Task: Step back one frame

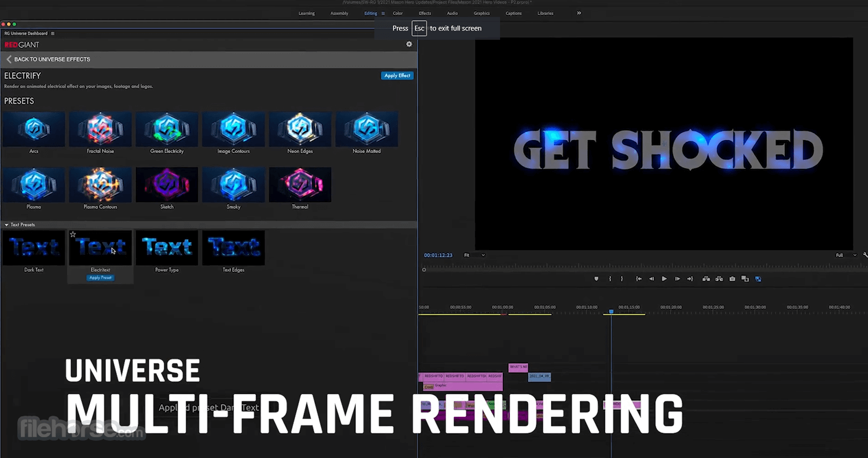Action: tap(652, 279)
